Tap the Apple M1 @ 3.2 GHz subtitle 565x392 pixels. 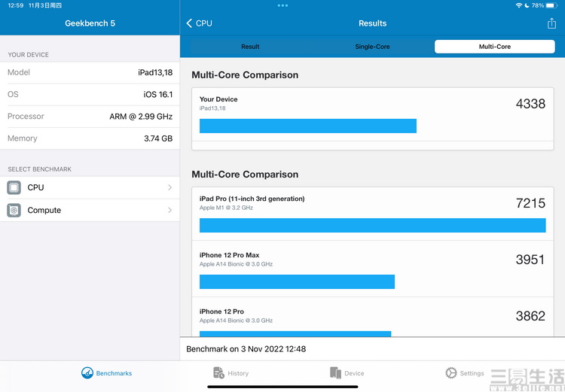[x=226, y=208]
